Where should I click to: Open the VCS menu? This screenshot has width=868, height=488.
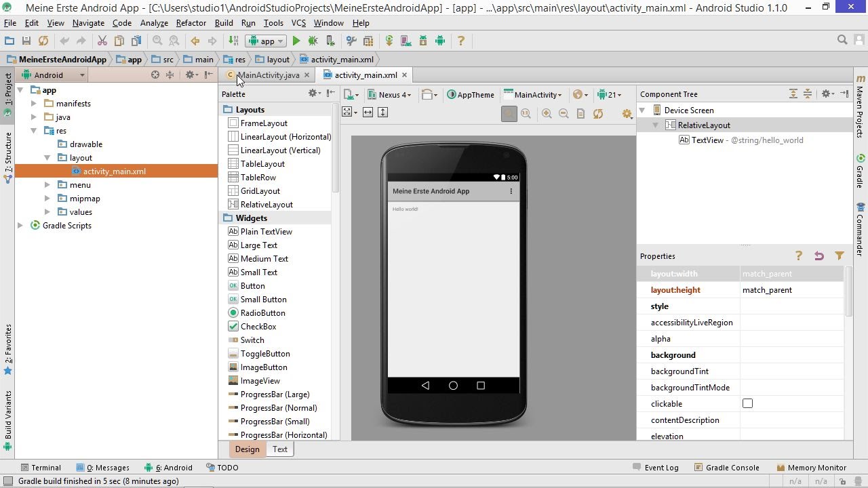click(298, 22)
